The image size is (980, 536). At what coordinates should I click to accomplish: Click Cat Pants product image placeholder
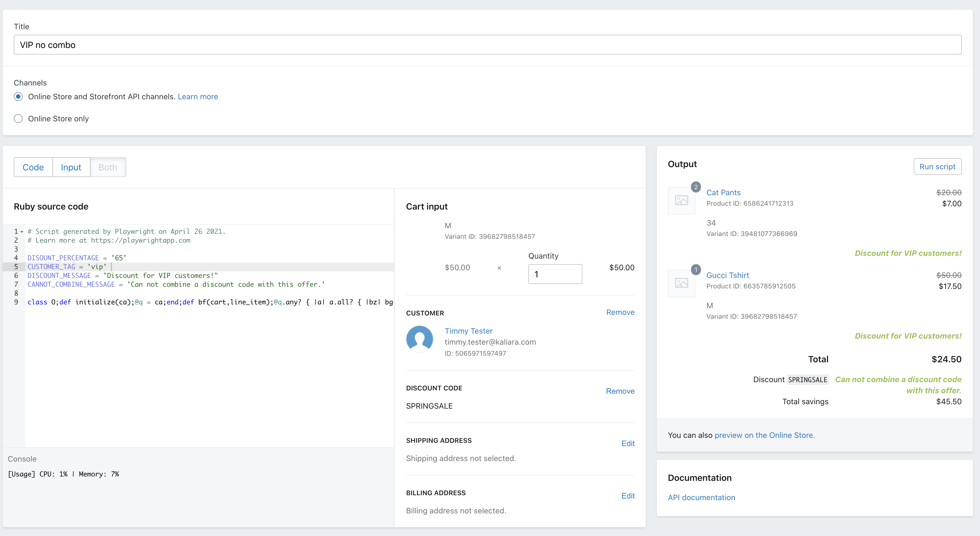681,200
